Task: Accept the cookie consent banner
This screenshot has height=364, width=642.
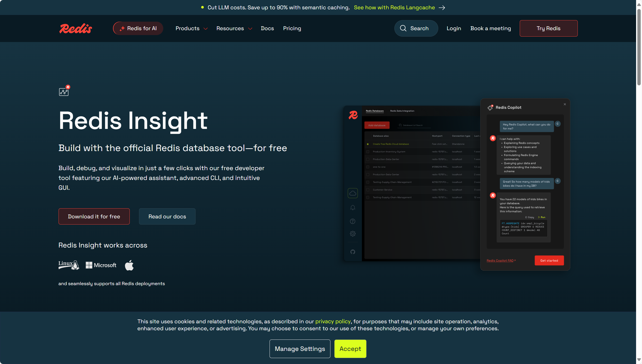Action: coord(350,349)
